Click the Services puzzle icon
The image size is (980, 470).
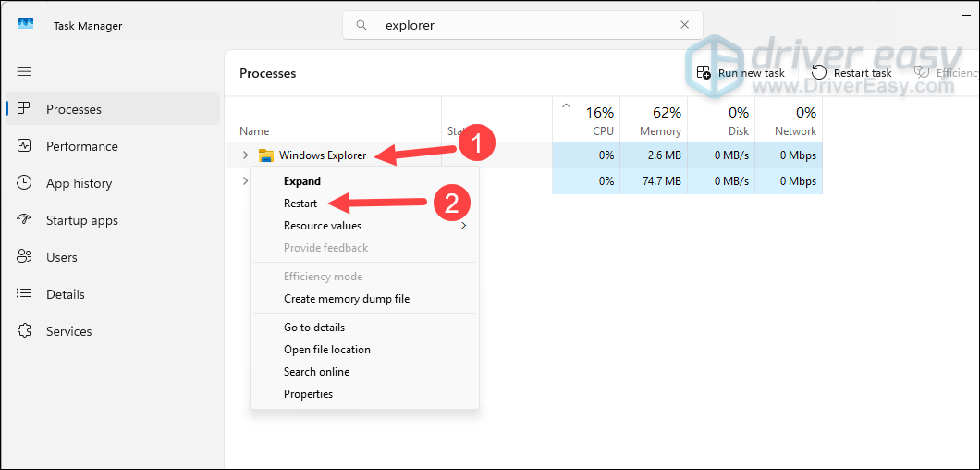click(x=24, y=330)
